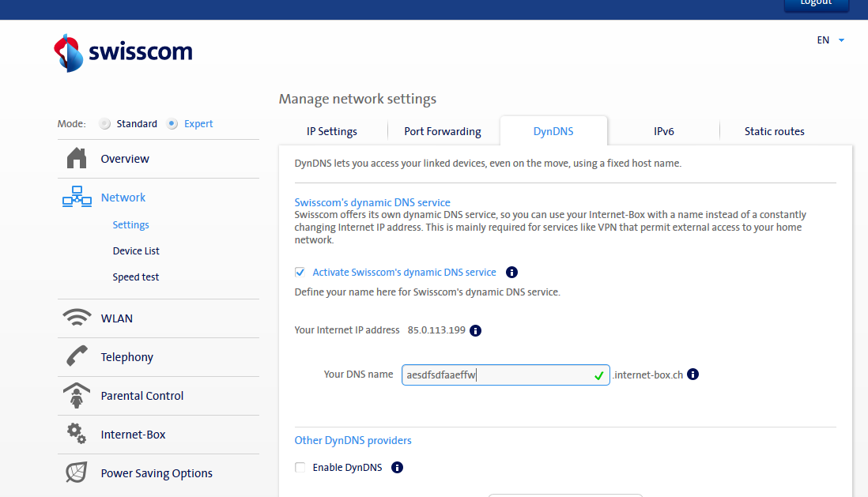Uncheck Activate Swisscom's dynamic DNS service

point(300,273)
